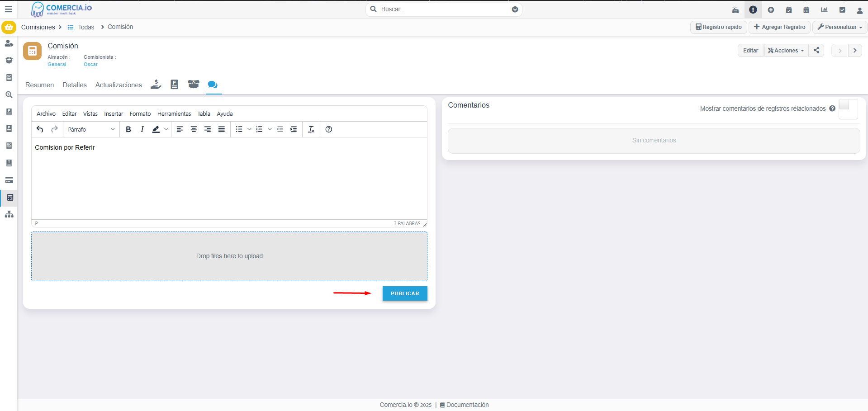Open the invoice document tab icon
The width and height of the screenshot is (868, 411).
pos(175,85)
